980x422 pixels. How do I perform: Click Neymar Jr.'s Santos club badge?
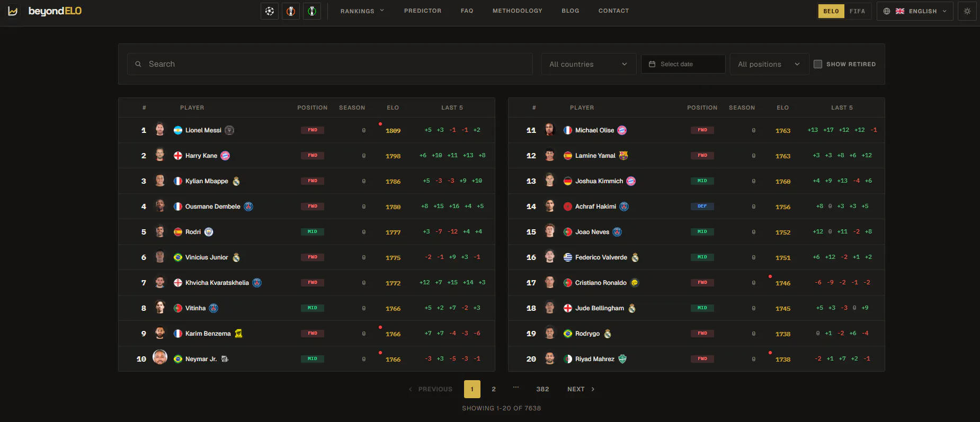225,359
